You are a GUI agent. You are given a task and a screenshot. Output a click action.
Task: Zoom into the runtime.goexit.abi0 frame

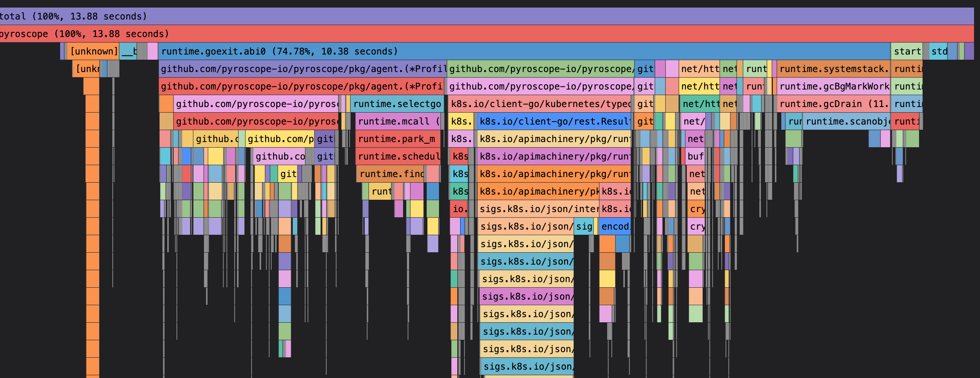click(x=279, y=51)
